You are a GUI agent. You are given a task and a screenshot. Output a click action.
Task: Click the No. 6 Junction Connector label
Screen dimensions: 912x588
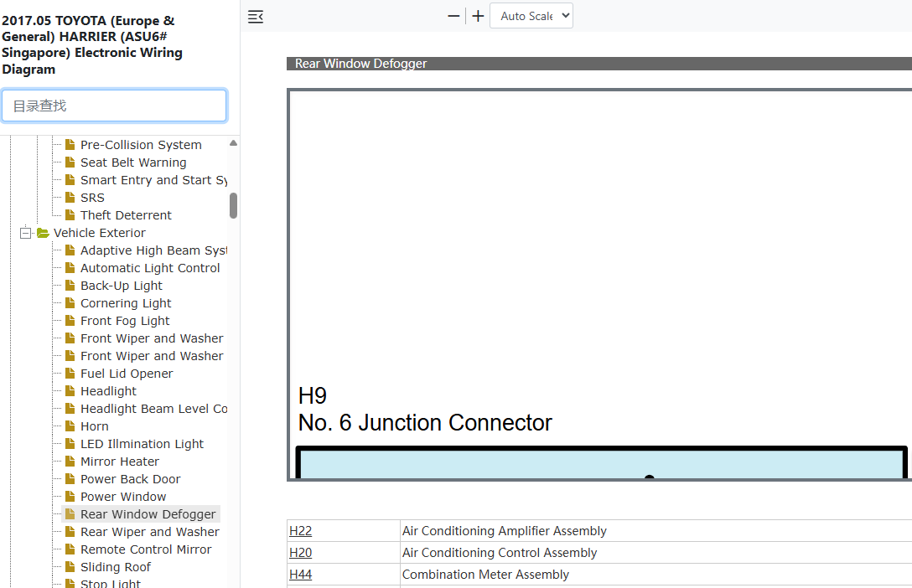[425, 422]
